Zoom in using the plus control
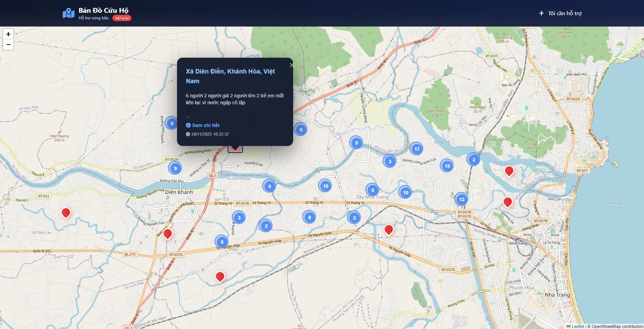The height and width of the screenshot is (329, 644). (x=8, y=34)
